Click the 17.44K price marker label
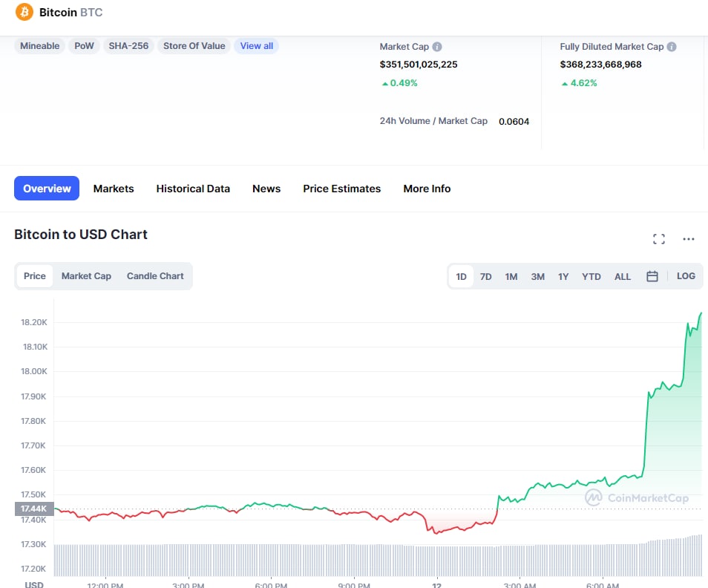708x588 pixels. click(34, 509)
